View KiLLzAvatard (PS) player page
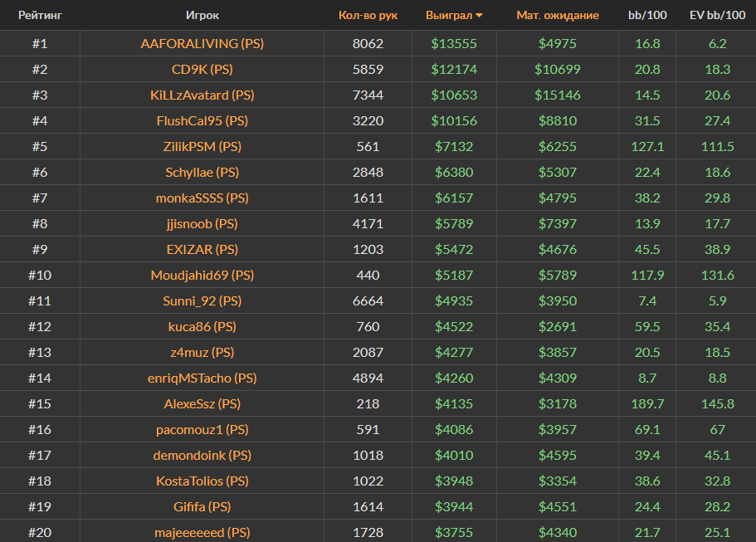Image resolution: width=756 pixels, height=542 pixels. tap(202, 95)
